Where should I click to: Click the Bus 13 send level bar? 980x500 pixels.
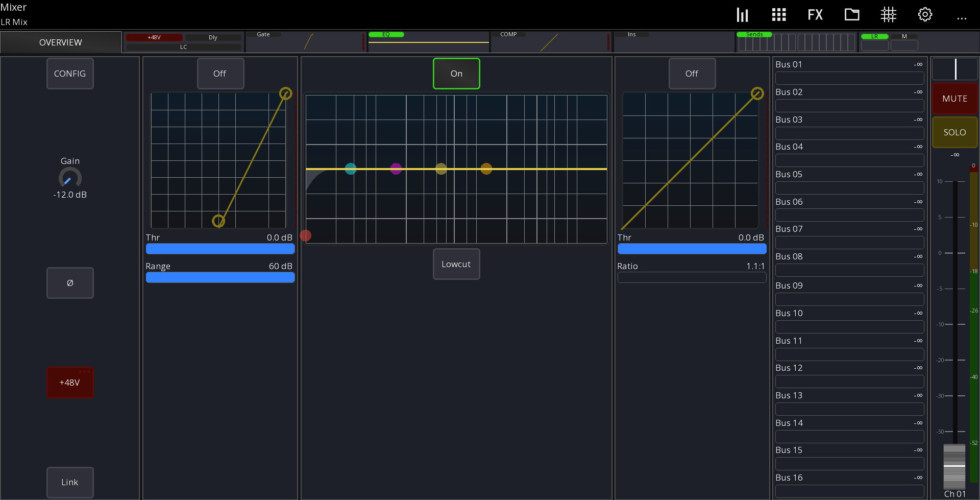coord(850,409)
